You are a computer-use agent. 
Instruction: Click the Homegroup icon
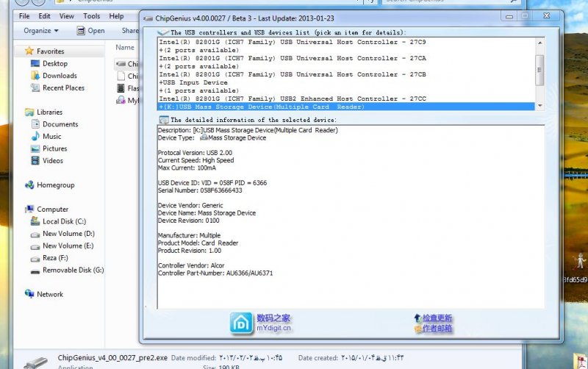click(x=29, y=185)
